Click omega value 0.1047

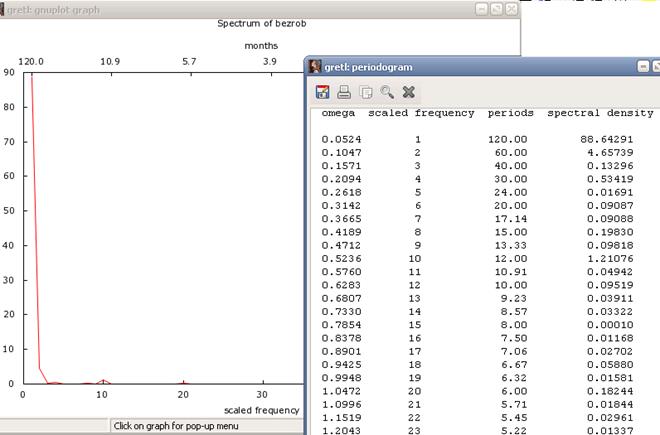click(x=341, y=152)
